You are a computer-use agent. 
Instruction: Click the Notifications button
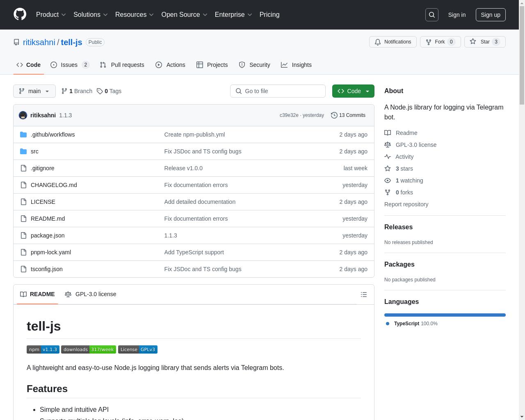(393, 42)
